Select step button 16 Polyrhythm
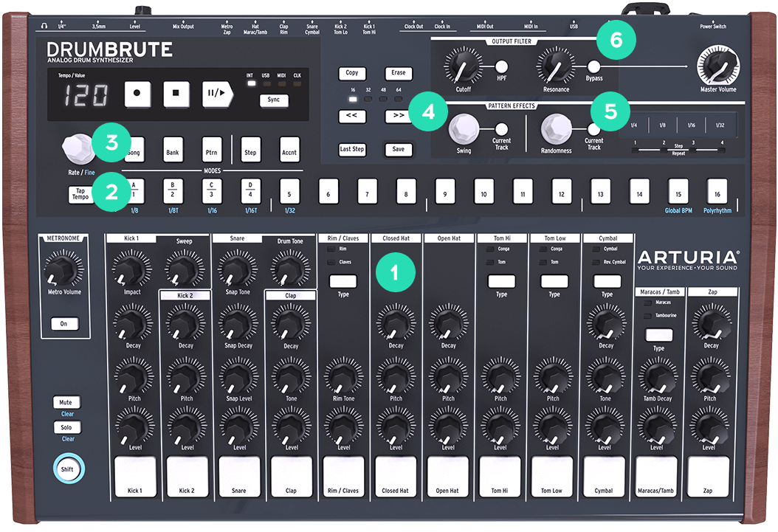 pyautogui.click(x=717, y=191)
